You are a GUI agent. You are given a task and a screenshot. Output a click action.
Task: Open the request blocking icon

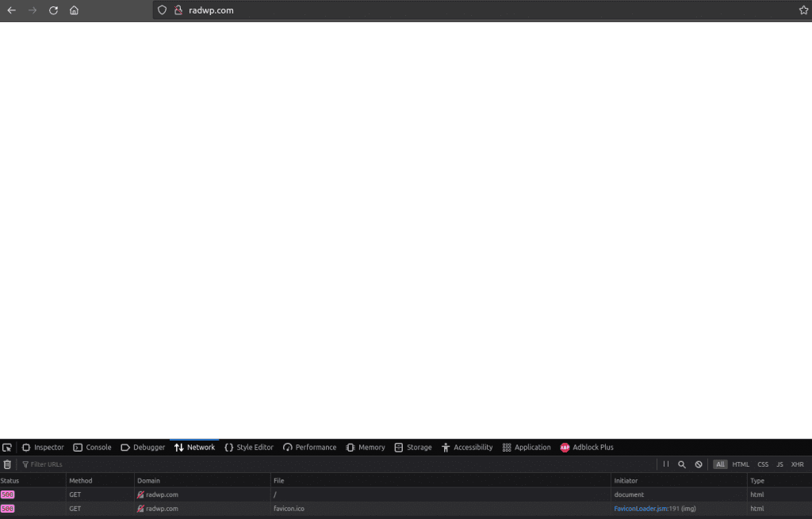[x=699, y=464]
